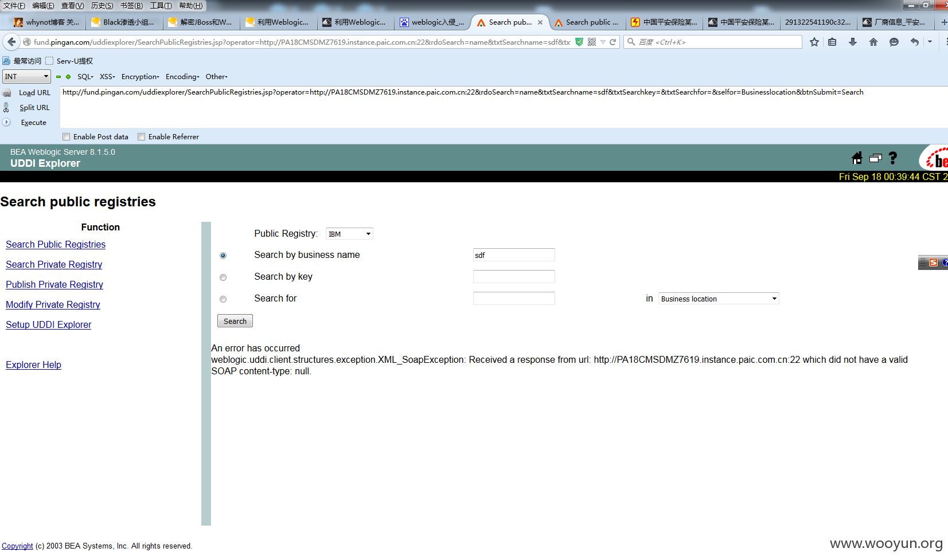Click UDDI Explorer home icon

coord(857,158)
